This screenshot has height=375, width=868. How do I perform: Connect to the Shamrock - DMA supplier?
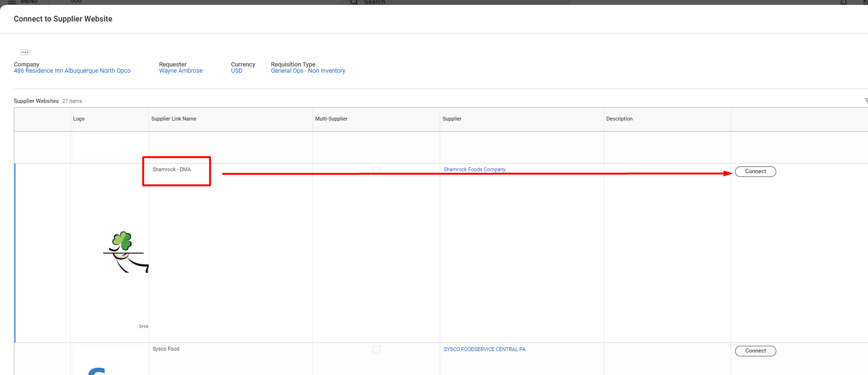pos(755,171)
